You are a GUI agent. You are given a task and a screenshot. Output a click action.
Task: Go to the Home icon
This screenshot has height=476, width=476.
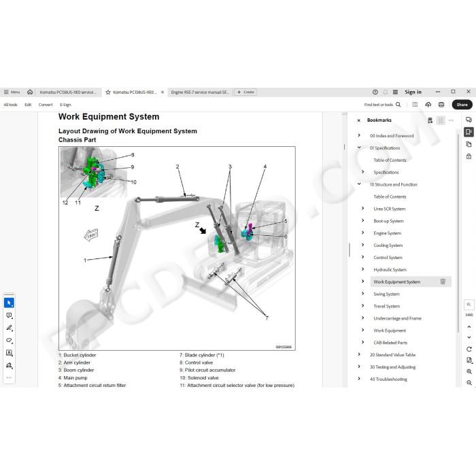click(x=30, y=92)
